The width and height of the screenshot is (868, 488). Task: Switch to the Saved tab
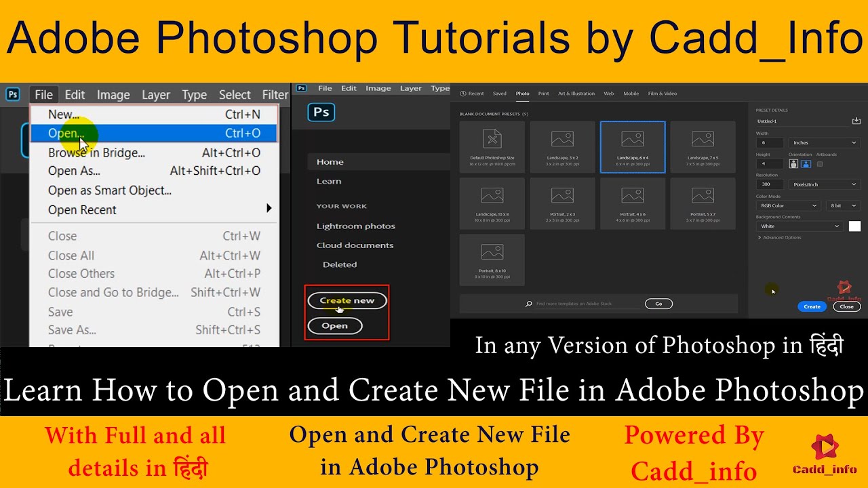click(x=500, y=94)
